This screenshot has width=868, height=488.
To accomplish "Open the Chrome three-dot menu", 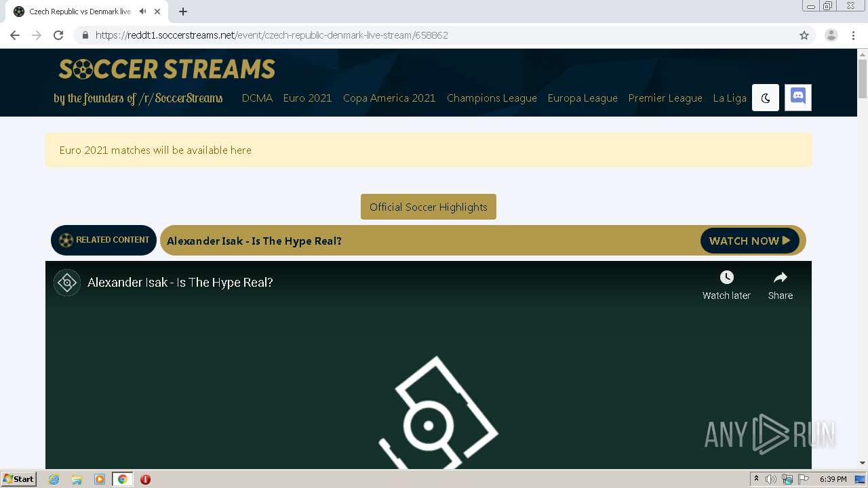I will [x=853, y=35].
